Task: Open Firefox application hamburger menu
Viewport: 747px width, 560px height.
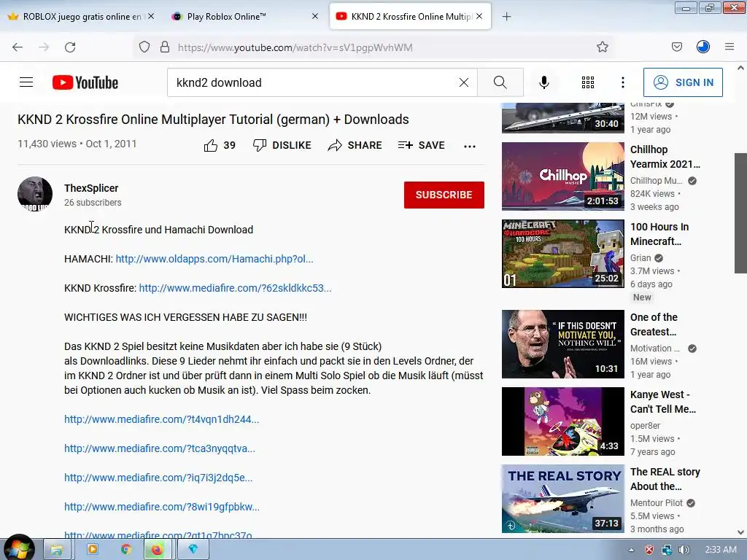Action: [x=729, y=47]
